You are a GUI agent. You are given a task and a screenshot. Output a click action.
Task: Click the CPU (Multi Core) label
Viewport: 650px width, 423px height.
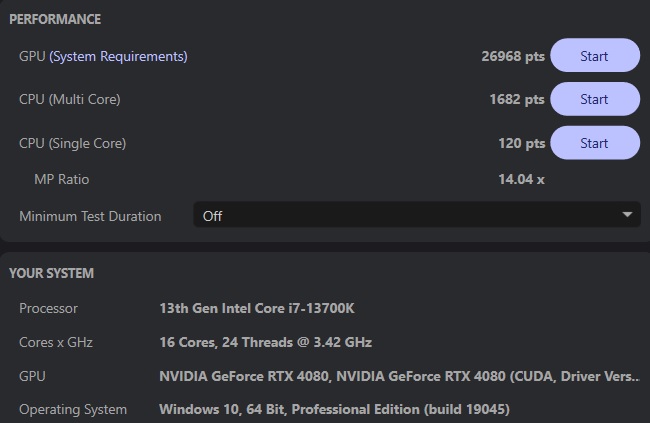[x=70, y=99]
